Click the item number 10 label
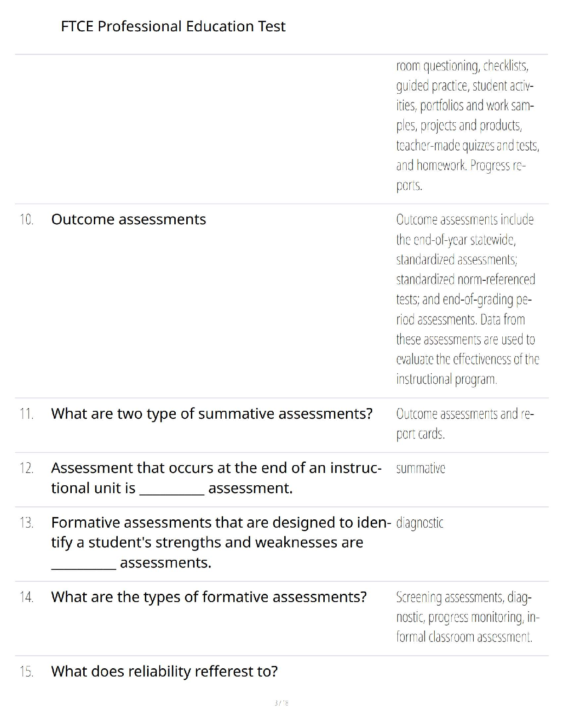Screen dimensions: 563x728 27,220
